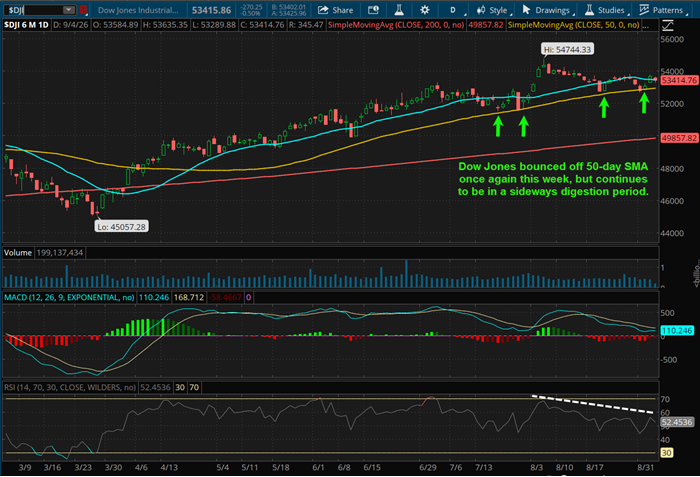Click the yellow 30 RSI axis bubble
This screenshot has width=700, height=477.
coord(667,453)
